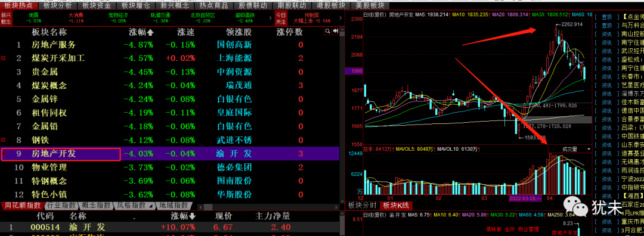This screenshot has width=644, height=236.
Task: Expand the 今日关注 ticker arrow
Action: (341, 17)
